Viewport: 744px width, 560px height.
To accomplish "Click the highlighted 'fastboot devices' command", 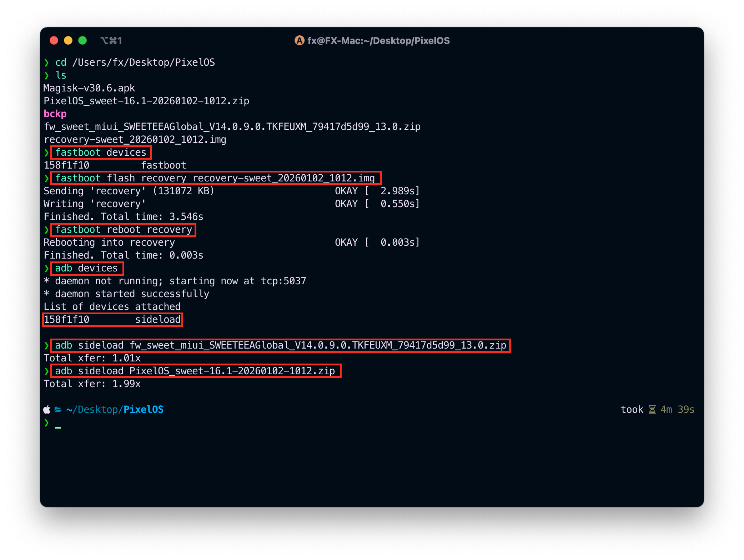I will [101, 152].
